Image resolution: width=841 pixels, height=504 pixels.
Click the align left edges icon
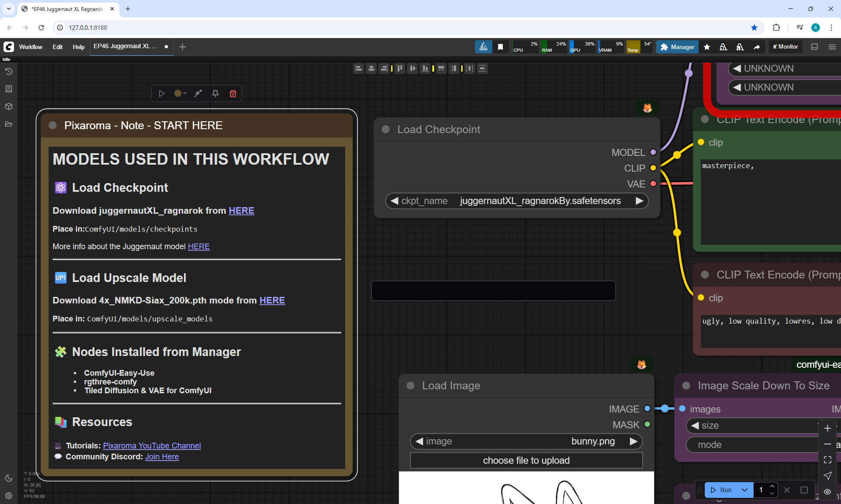(359, 68)
